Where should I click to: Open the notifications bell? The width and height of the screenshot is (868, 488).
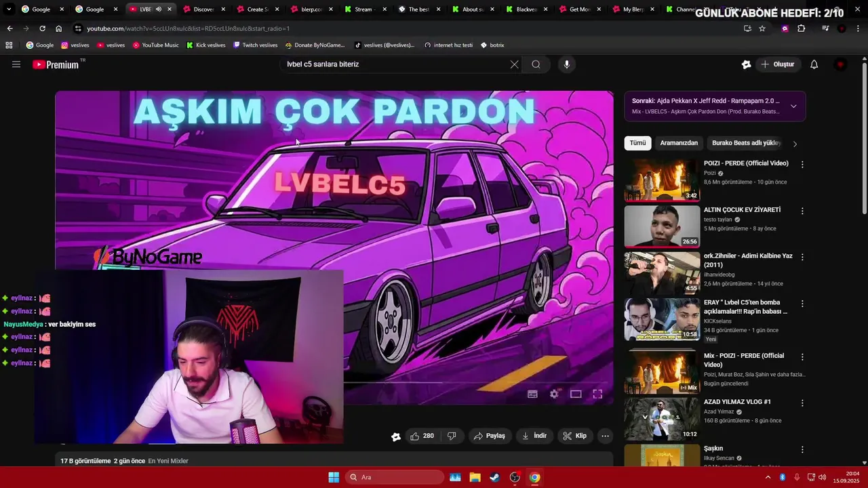(814, 64)
